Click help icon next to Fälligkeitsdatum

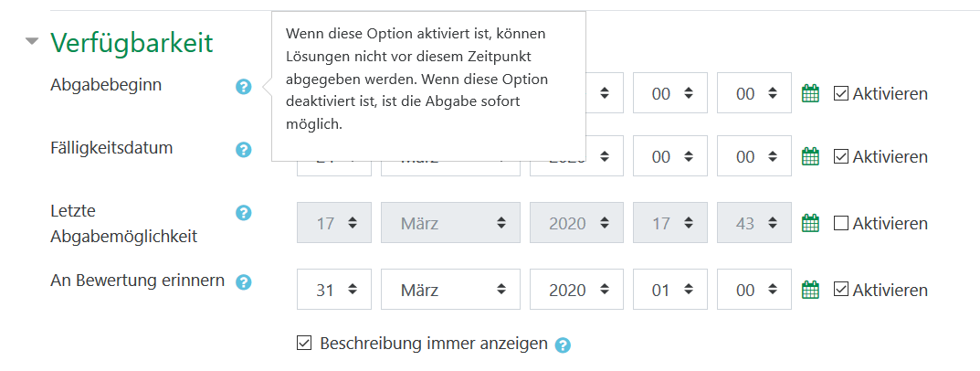(x=243, y=150)
